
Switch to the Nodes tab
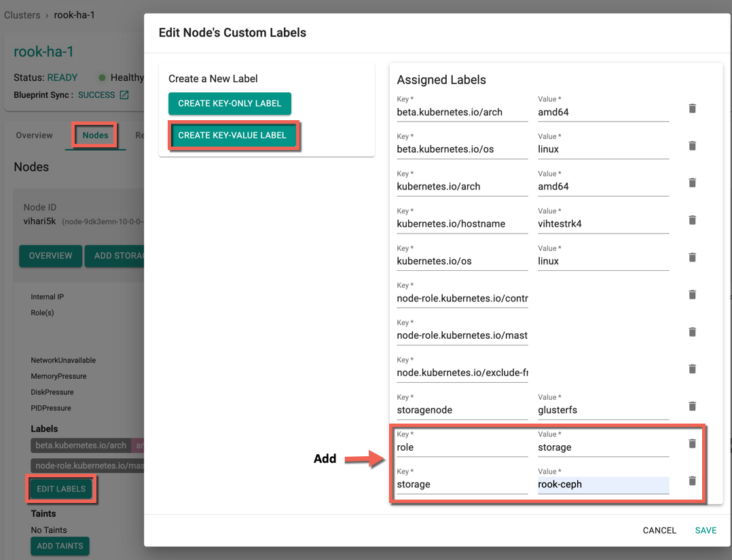[x=95, y=135]
